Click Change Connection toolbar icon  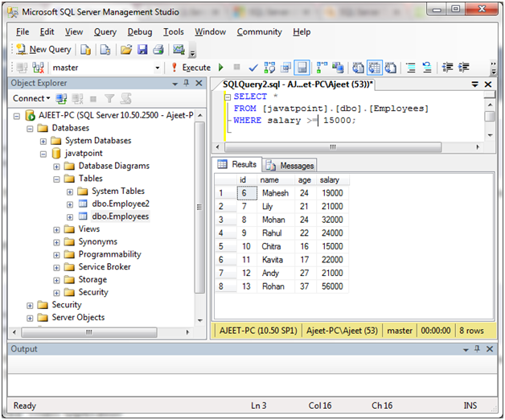click(x=39, y=68)
